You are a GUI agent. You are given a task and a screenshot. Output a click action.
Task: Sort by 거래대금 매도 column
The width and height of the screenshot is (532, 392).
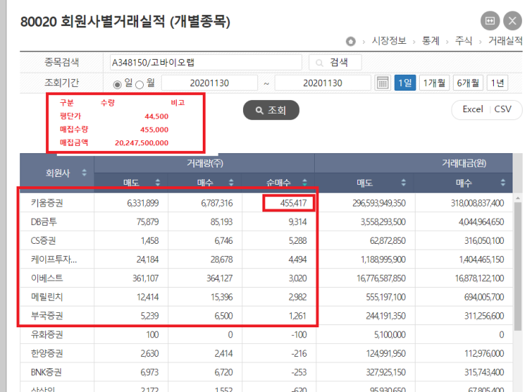click(405, 183)
